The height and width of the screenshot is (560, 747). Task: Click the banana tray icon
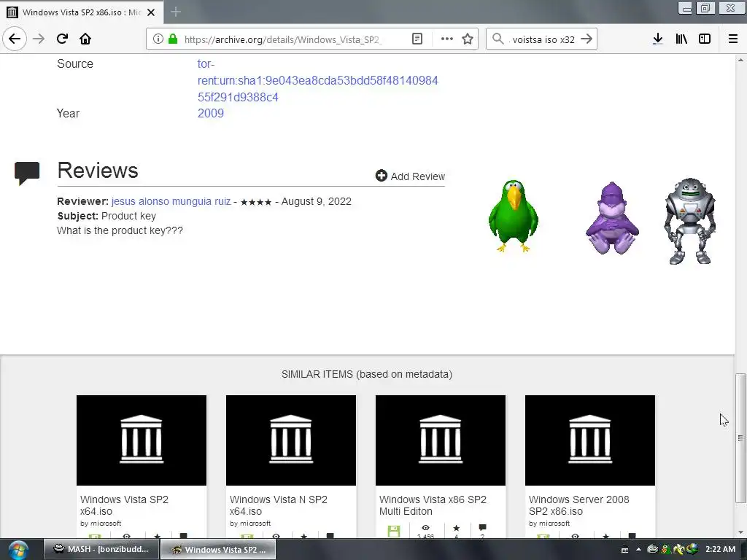(x=678, y=550)
